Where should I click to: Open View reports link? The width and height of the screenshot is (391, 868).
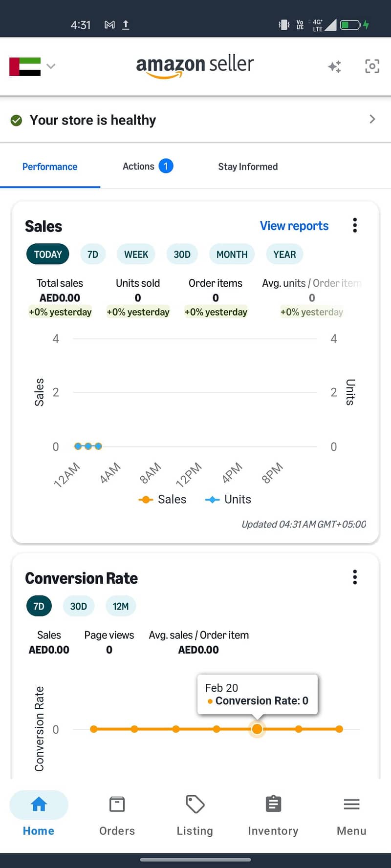point(294,226)
